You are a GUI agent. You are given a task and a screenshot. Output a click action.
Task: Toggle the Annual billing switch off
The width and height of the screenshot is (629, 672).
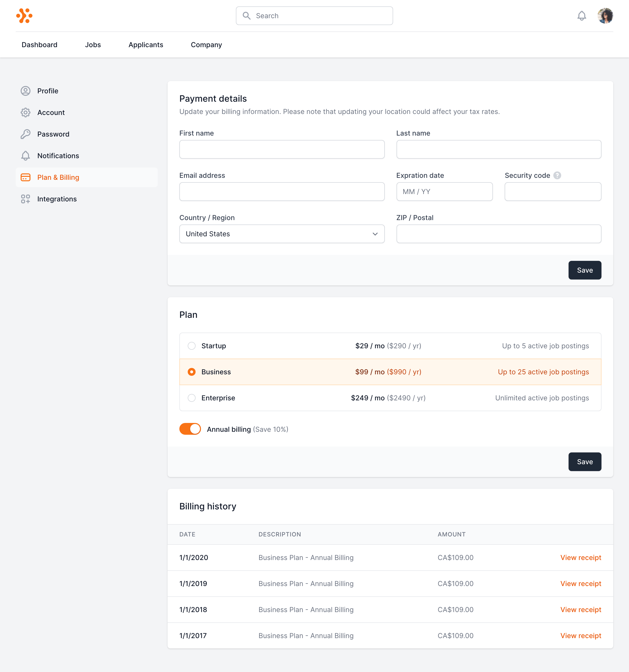pos(190,429)
